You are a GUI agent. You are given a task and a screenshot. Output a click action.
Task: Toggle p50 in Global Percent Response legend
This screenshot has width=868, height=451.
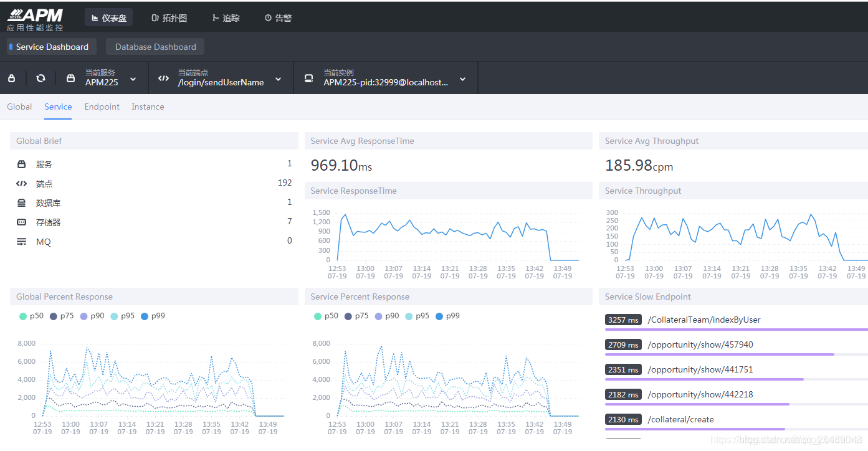[x=31, y=316]
